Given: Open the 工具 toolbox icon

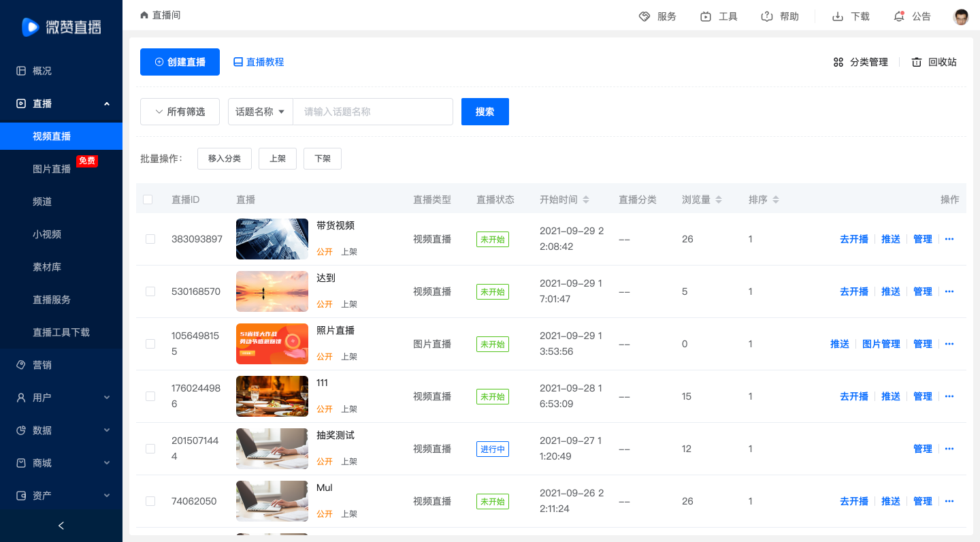Looking at the screenshot, I should [706, 16].
